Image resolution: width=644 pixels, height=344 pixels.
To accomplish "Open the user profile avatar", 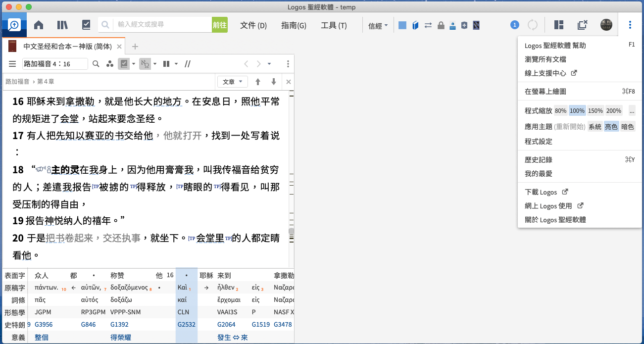I will [606, 25].
